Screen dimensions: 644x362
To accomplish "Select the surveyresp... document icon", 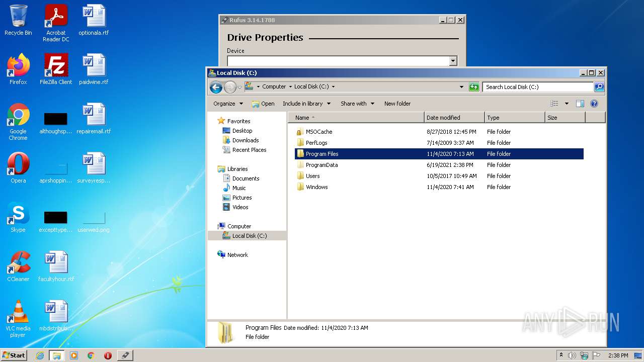I will pos(94,168).
